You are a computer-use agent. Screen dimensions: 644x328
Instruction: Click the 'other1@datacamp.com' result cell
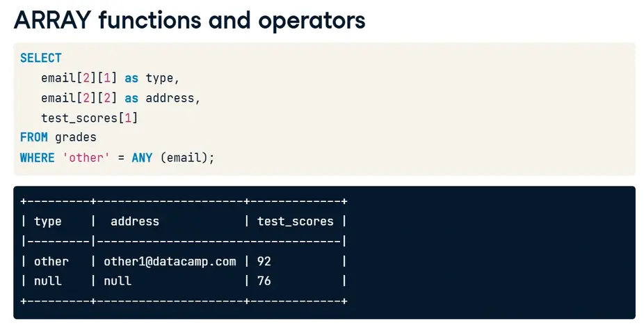(x=170, y=262)
